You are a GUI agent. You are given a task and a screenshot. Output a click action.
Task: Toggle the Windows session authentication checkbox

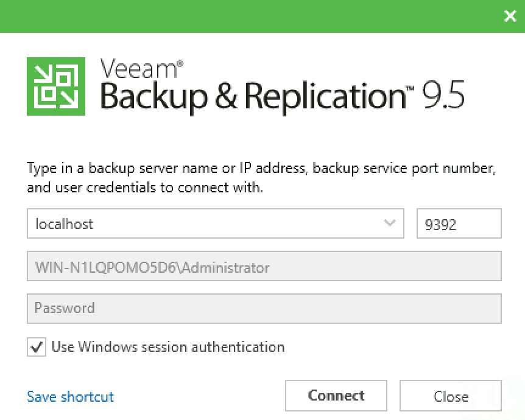[x=37, y=347]
